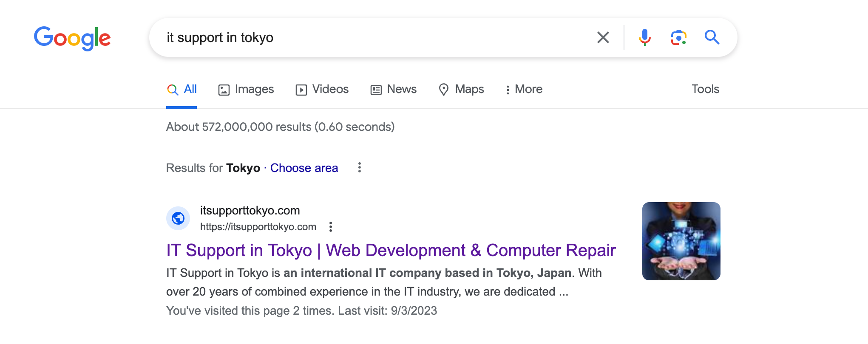The width and height of the screenshot is (868, 344).
Task: Click the blue magnifier search button
Action: (712, 37)
